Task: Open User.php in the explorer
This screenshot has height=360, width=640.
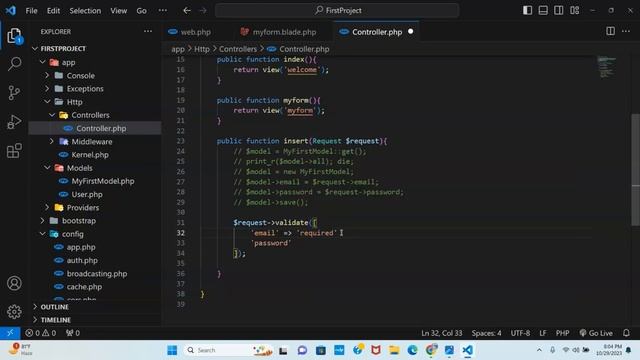Action: [87, 194]
